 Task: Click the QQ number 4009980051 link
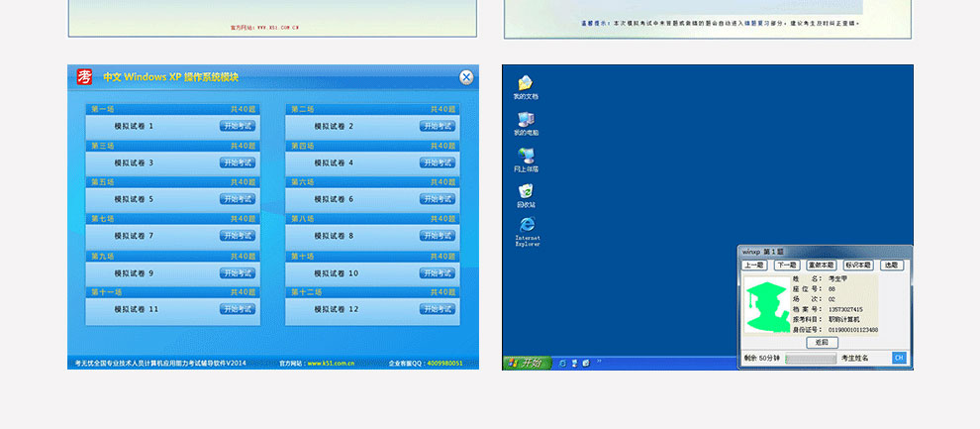[x=445, y=363]
